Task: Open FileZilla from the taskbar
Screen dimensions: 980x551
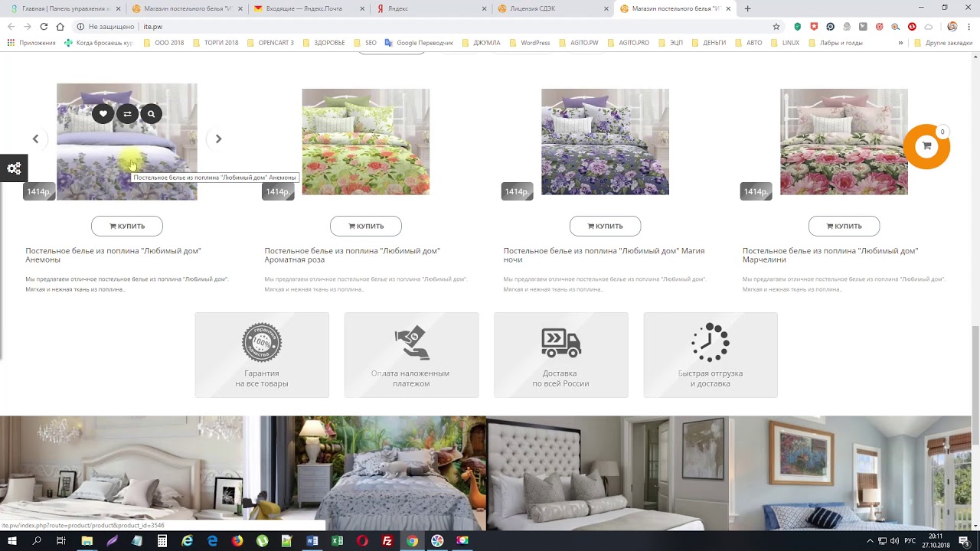Action: (387, 541)
